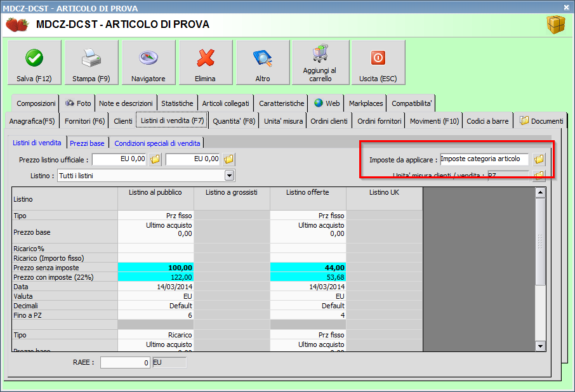Screen dimensions: 575x392
Task: Click Imposte da applicare field
Action: coord(484,159)
